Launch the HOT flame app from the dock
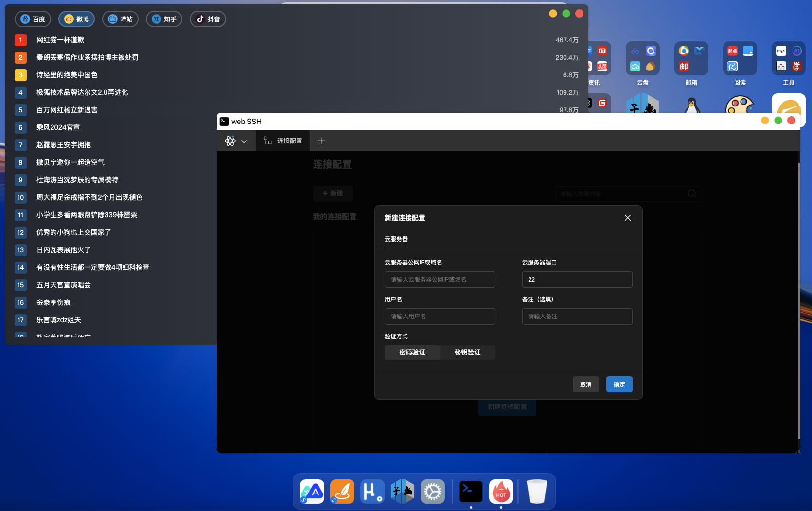 (500, 491)
